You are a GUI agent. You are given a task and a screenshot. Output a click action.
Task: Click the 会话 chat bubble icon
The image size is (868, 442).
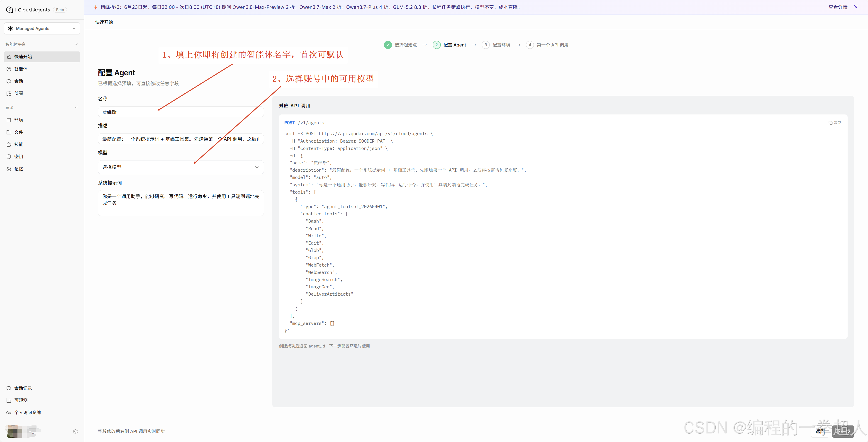tap(9, 81)
